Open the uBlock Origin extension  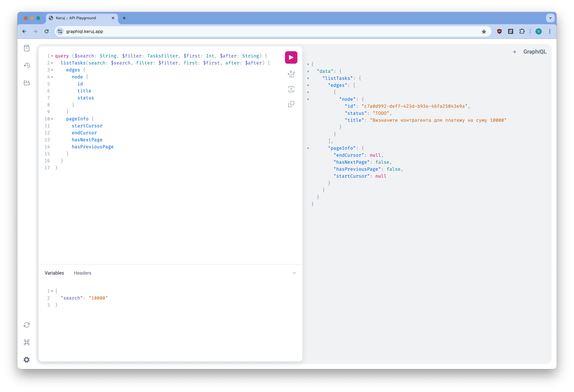click(499, 31)
